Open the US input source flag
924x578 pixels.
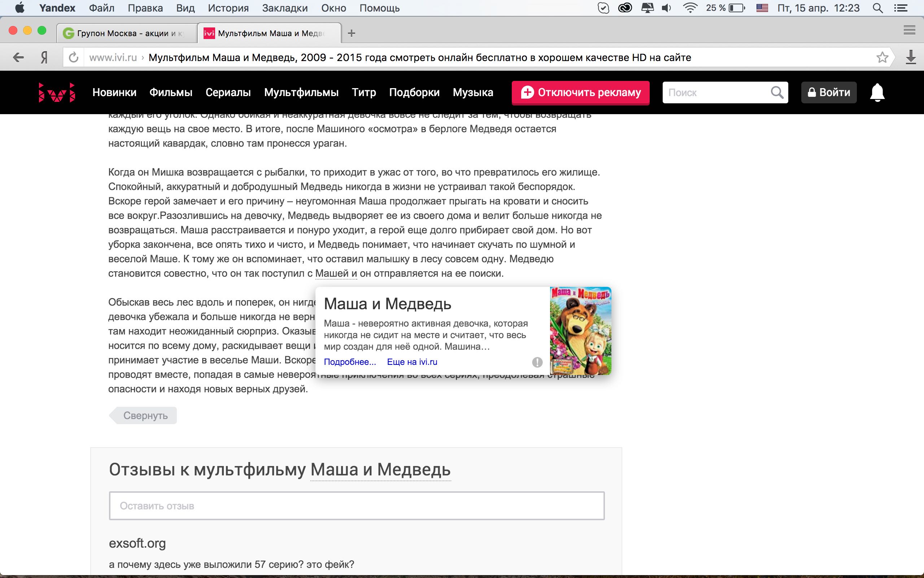pos(762,8)
